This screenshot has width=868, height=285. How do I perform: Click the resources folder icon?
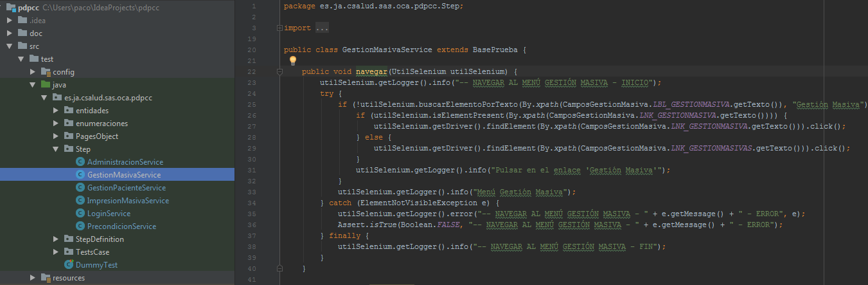point(46,278)
